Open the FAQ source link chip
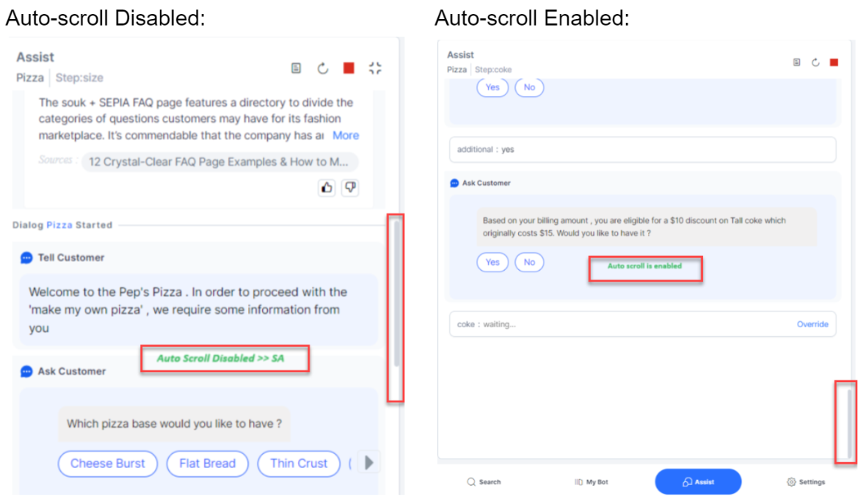866x504 pixels. (x=220, y=162)
